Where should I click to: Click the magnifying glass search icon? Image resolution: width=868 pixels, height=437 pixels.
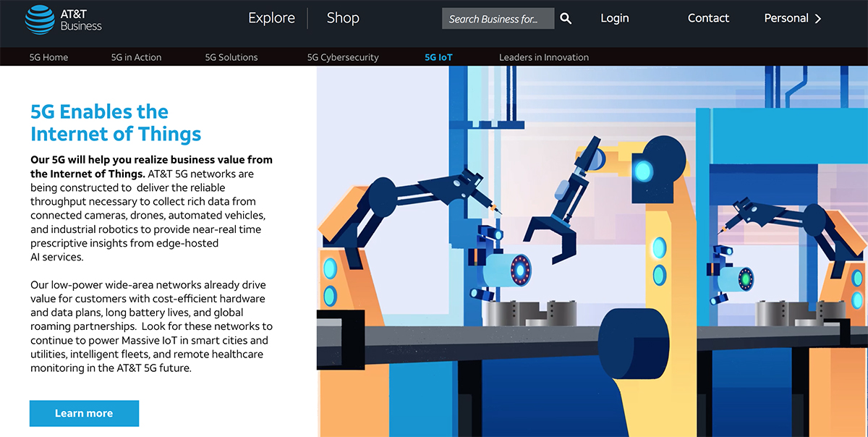click(x=566, y=19)
